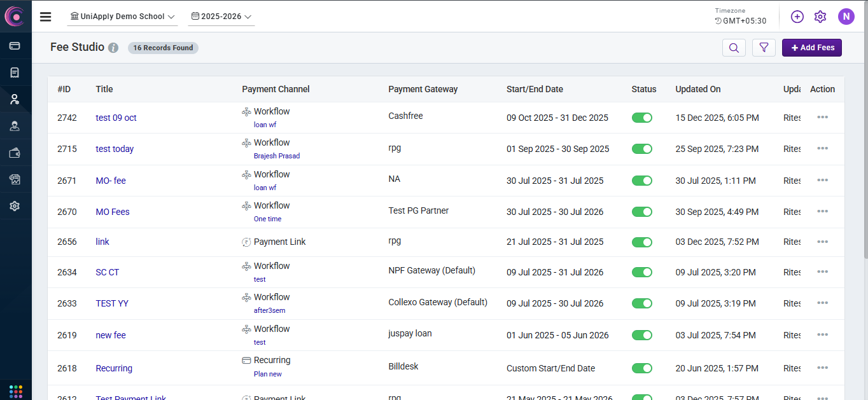The height and width of the screenshot is (400, 868).
Task: Open the hamburger menu icon
Action: (x=45, y=17)
